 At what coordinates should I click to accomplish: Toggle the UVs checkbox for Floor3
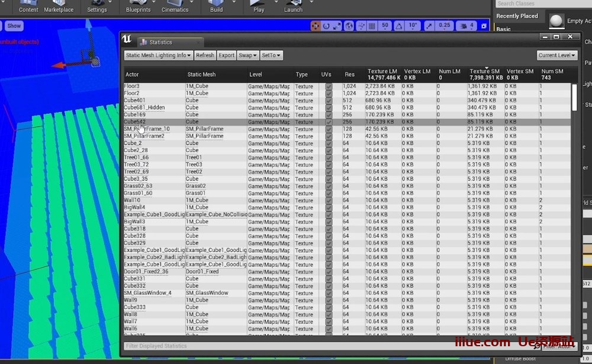329,86
